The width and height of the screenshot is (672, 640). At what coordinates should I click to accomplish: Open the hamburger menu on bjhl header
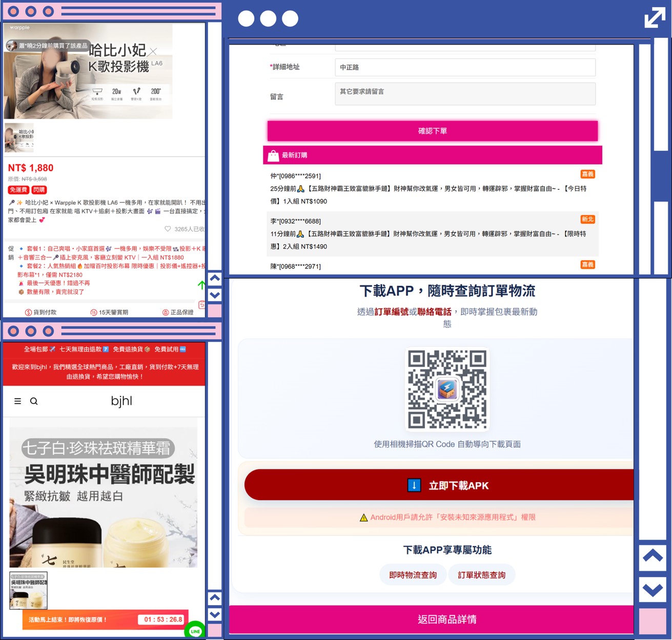tap(17, 401)
